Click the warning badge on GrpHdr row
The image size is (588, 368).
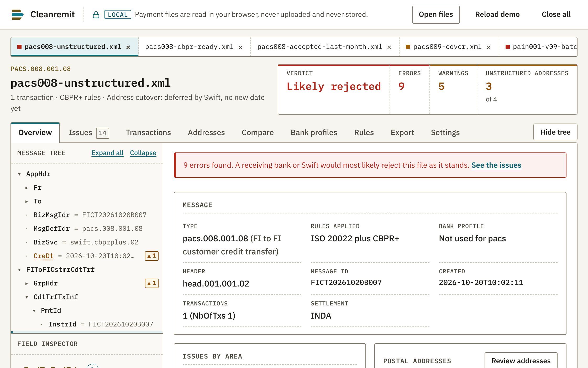tap(152, 283)
